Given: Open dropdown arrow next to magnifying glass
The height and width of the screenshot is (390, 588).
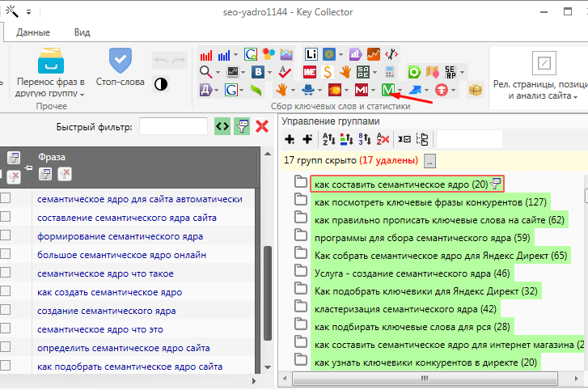Looking at the screenshot, I should pyautogui.click(x=218, y=72).
